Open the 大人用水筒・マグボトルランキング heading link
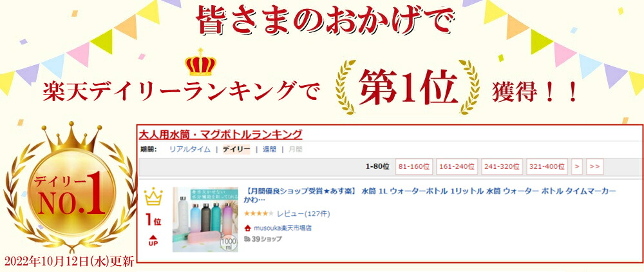Viewport: 644px width, 272px height. coord(220,134)
